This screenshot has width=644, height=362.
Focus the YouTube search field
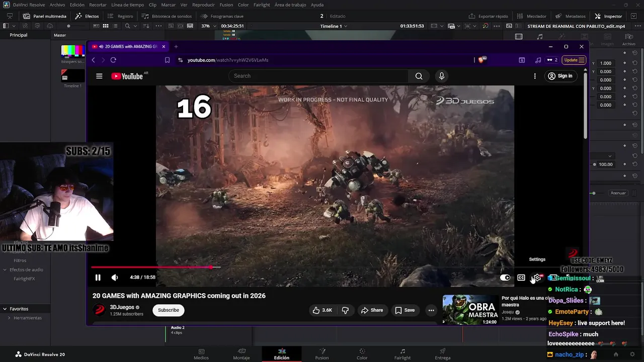318,76
